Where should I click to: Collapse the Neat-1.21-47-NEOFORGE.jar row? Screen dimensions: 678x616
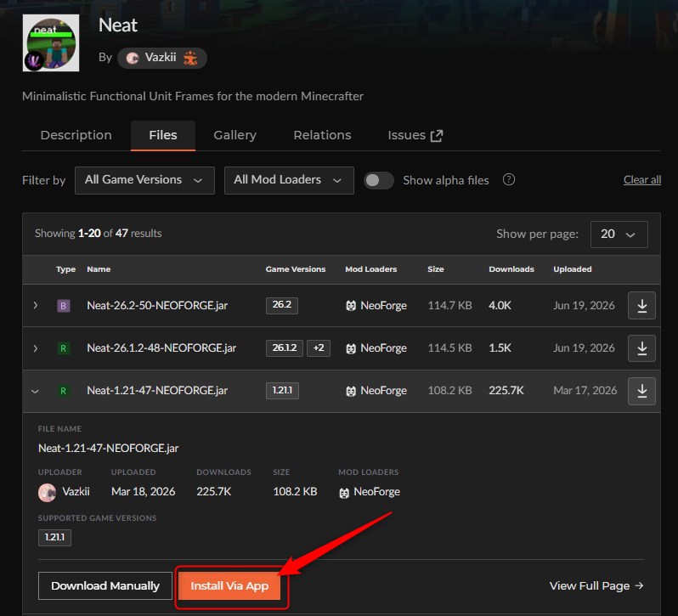[36, 391]
